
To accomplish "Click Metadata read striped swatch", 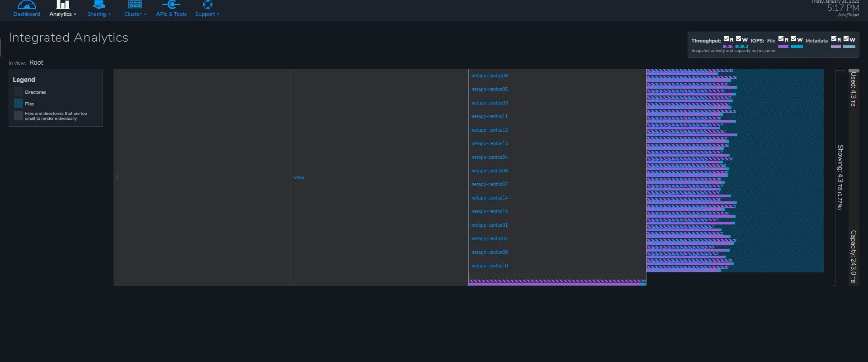I will pyautogui.click(x=836, y=46).
